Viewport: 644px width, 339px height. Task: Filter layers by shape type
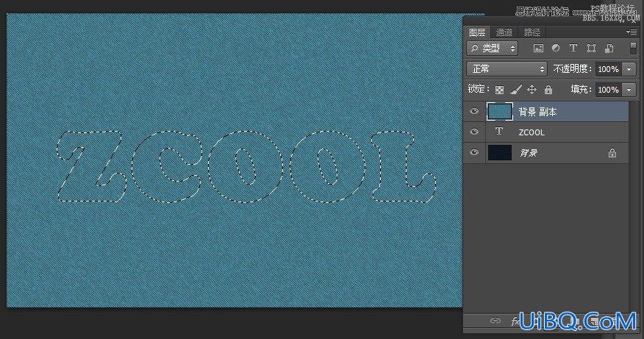pos(591,49)
